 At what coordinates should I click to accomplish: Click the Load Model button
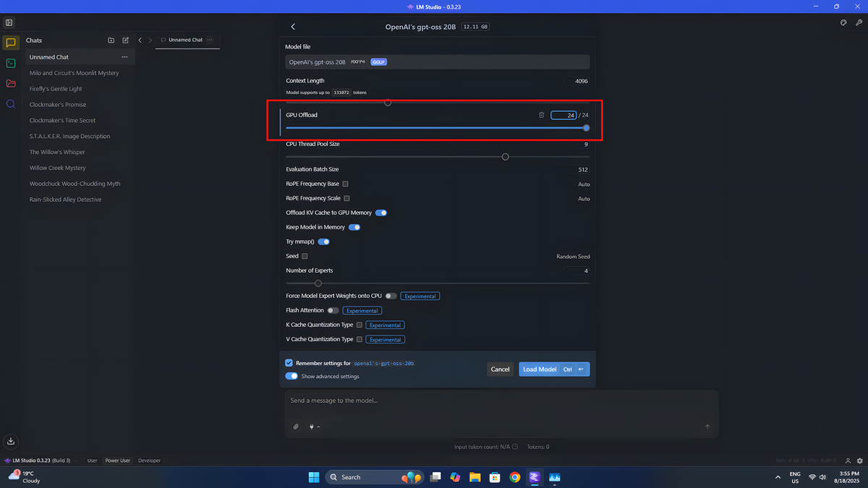click(x=540, y=369)
